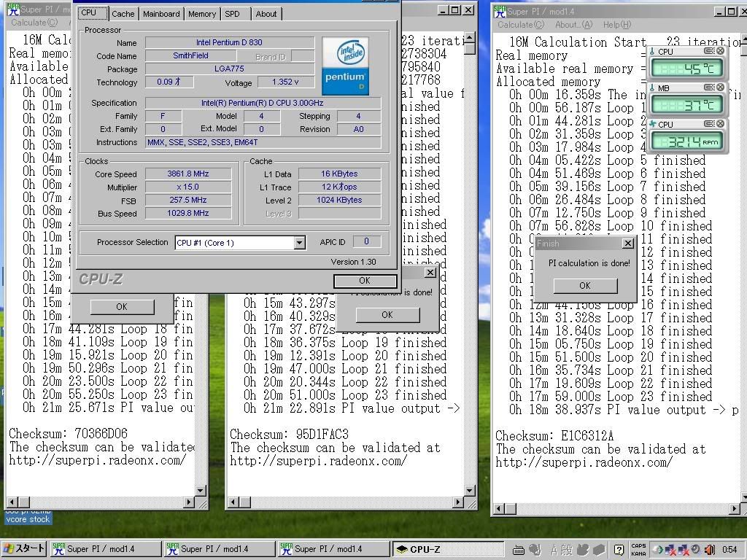Click the IME tool pad icon in language bar

tap(535, 550)
